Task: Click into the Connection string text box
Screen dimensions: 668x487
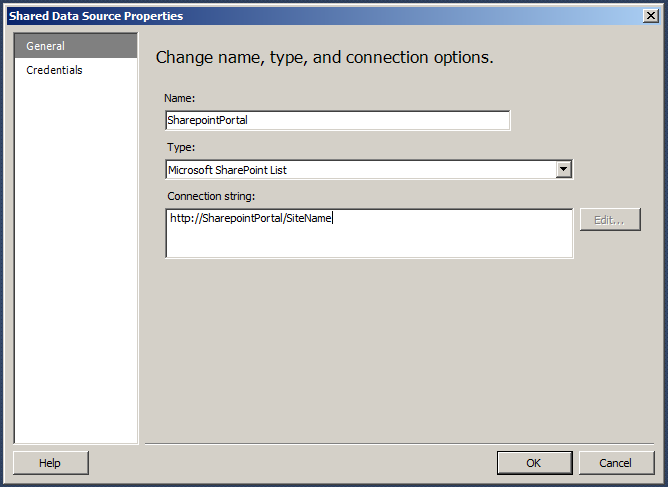Action: coord(369,233)
